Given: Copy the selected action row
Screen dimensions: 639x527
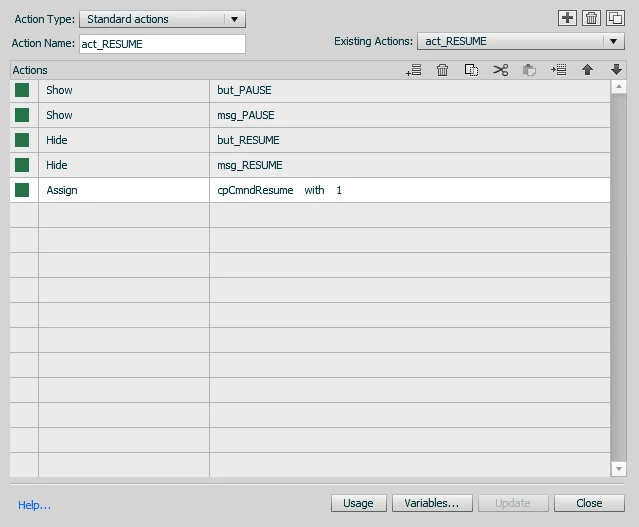Looking at the screenshot, I should tap(471, 70).
